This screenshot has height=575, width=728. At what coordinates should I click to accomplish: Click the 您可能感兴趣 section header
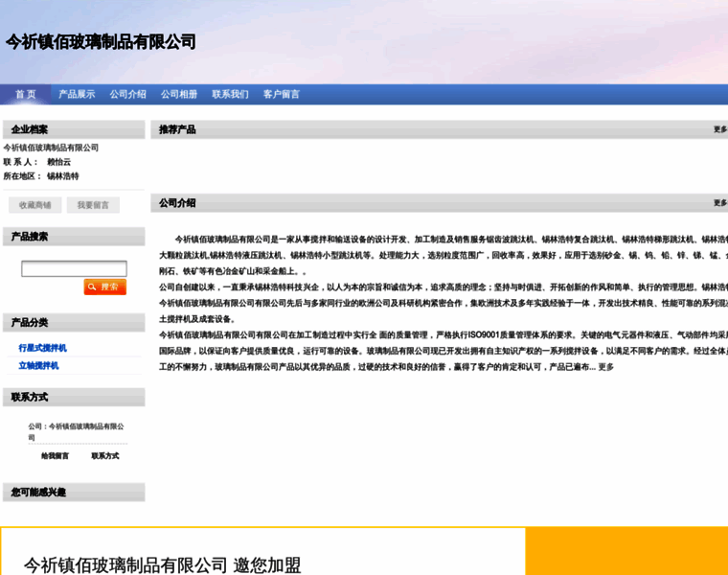point(38,493)
